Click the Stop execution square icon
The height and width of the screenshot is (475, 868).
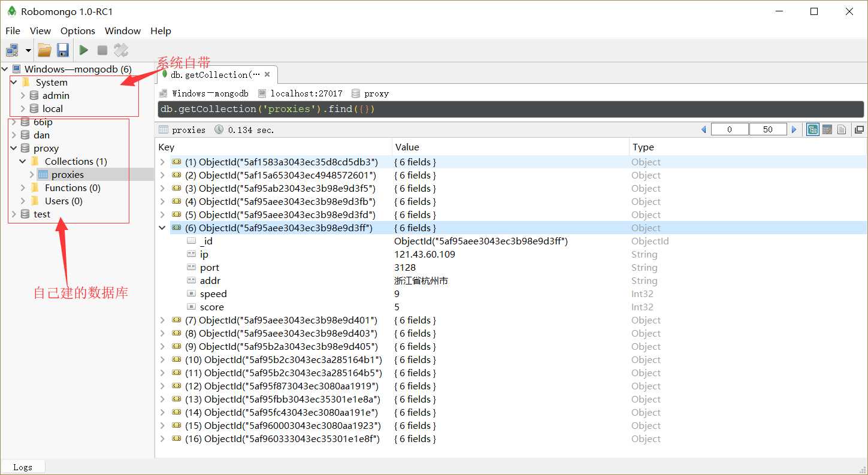102,50
